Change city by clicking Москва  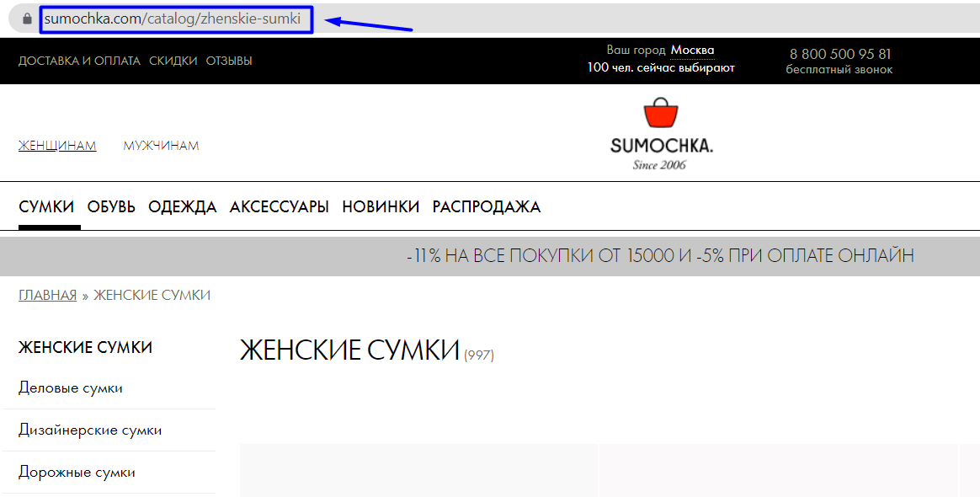click(693, 50)
